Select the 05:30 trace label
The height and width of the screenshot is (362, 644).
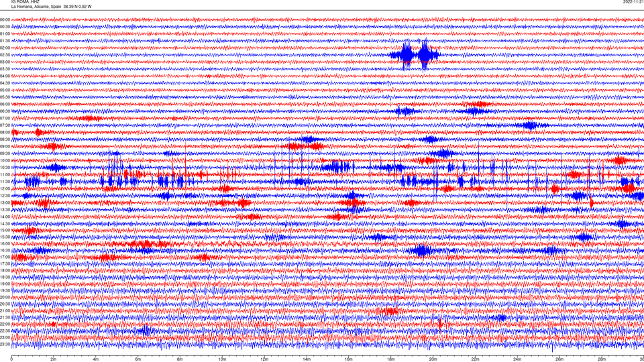pyautogui.click(x=5, y=97)
